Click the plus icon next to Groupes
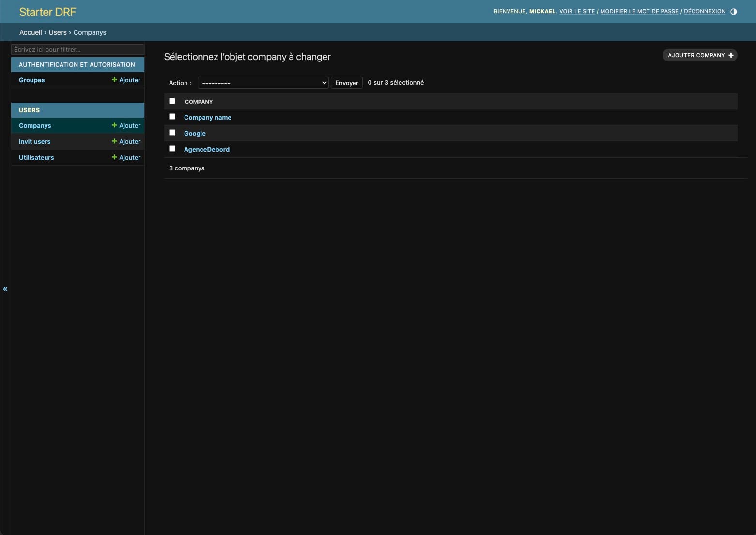The height and width of the screenshot is (535, 756). pyautogui.click(x=114, y=80)
